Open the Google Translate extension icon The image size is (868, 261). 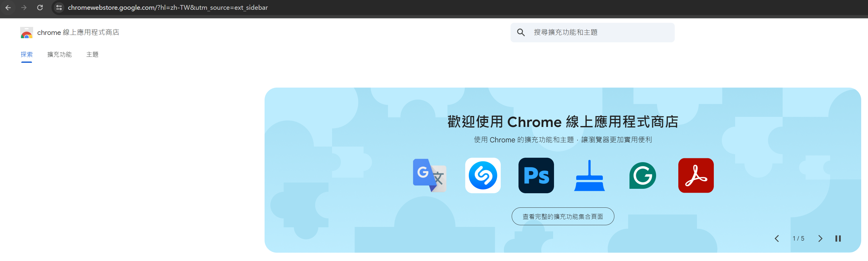click(430, 175)
